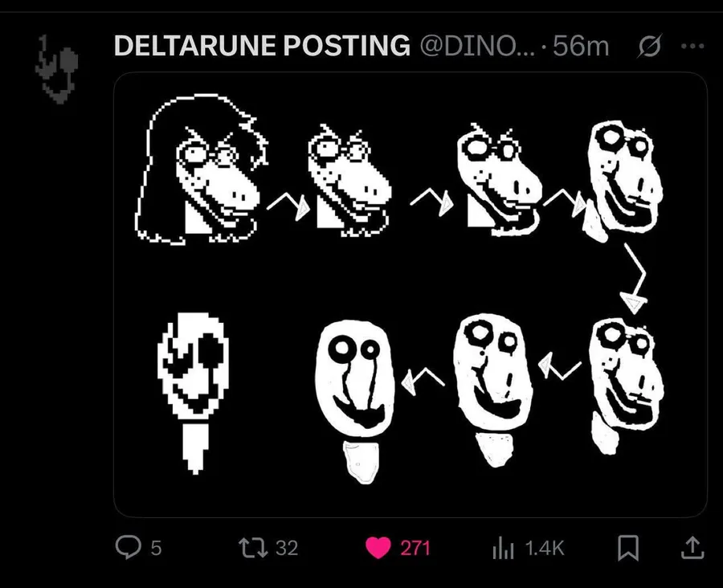Share the post with upload arrow icon

point(692,547)
